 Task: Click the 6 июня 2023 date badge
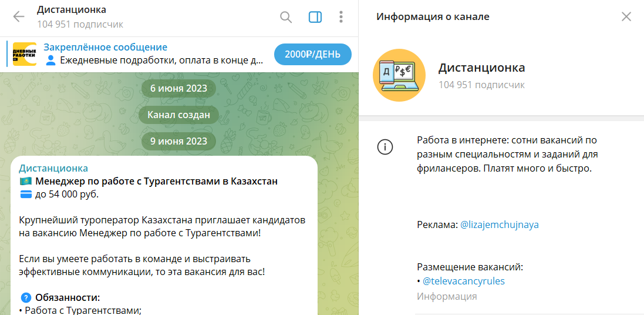point(178,89)
